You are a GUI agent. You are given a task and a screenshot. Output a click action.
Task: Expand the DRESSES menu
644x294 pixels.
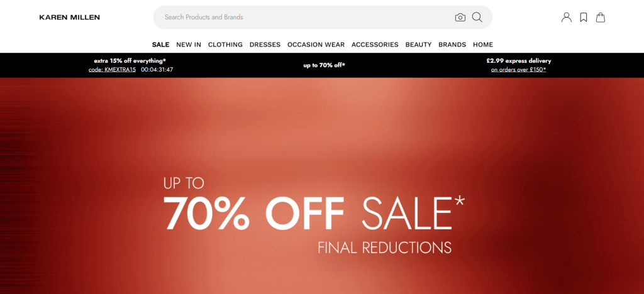pyautogui.click(x=265, y=45)
